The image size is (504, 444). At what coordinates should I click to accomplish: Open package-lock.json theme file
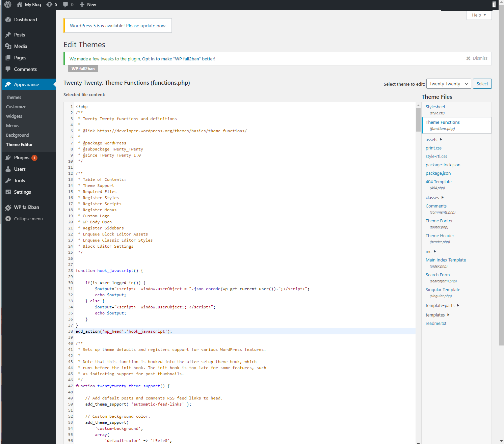click(443, 165)
